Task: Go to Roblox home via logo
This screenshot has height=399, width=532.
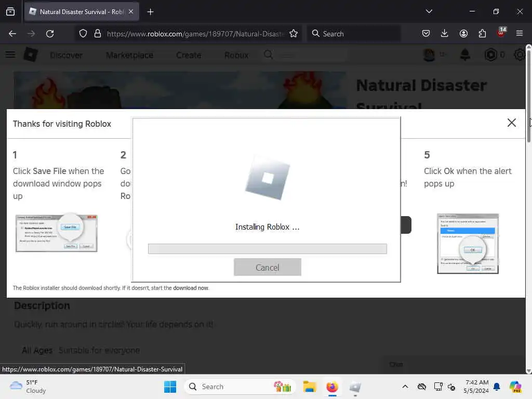Action: click(31, 55)
